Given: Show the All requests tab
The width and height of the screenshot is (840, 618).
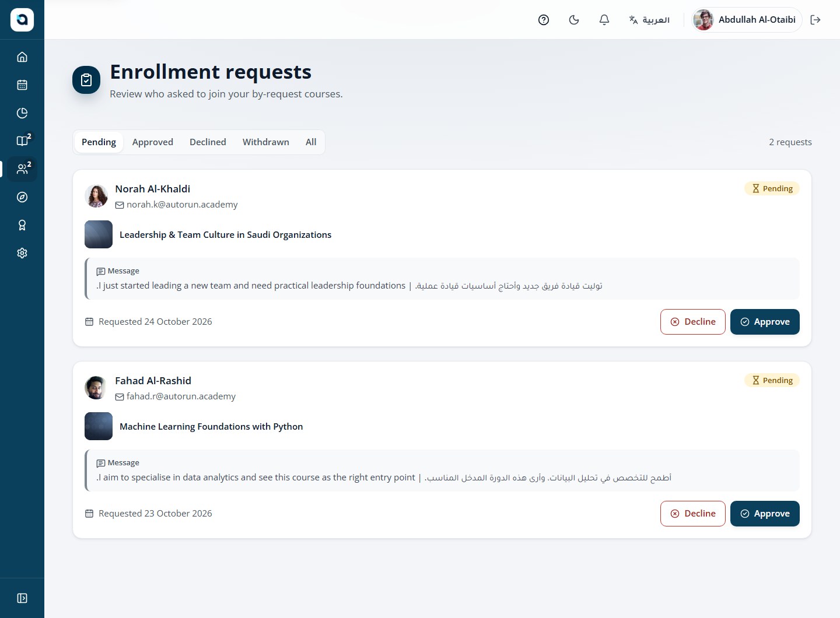Looking at the screenshot, I should click(x=311, y=142).
